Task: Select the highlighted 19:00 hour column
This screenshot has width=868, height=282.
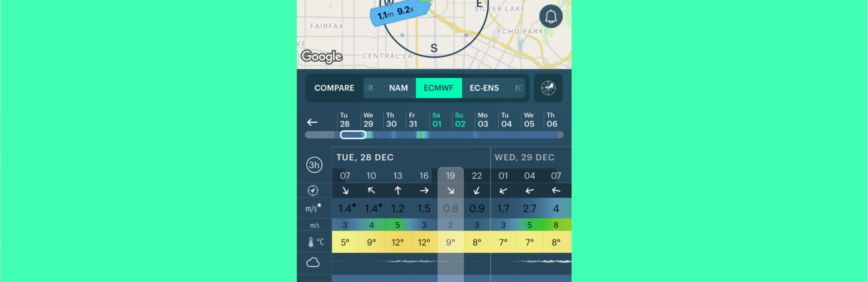Action: (451, 175)
